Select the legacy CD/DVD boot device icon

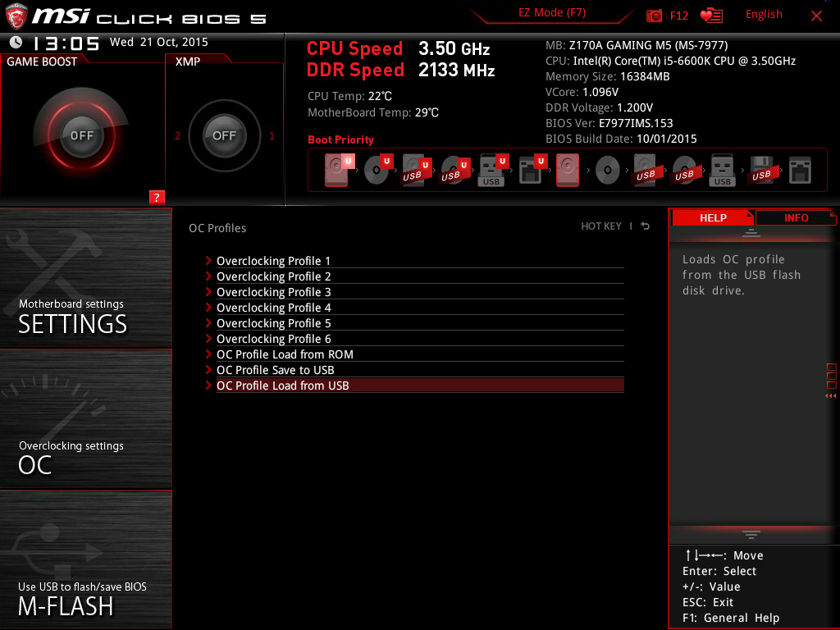608,171
